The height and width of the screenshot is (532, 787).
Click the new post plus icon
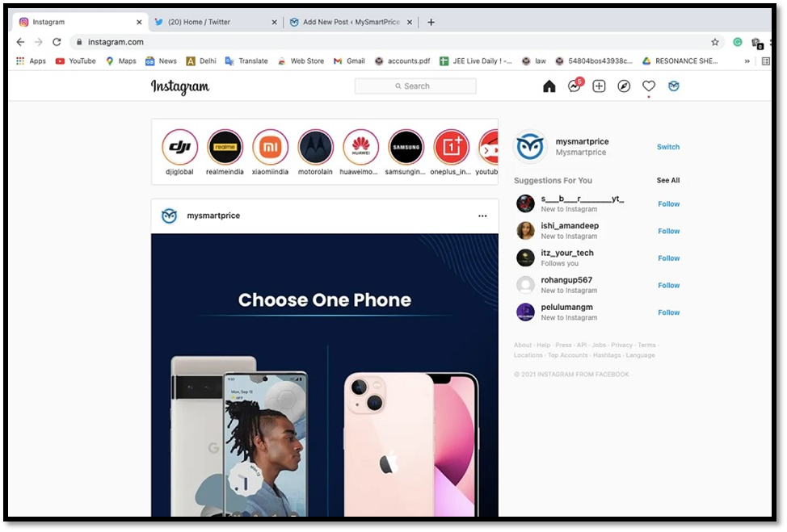pos(599,86)
